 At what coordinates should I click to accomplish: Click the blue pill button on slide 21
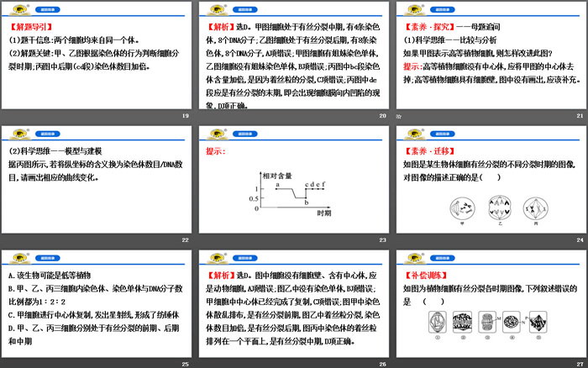pos(443,9)
